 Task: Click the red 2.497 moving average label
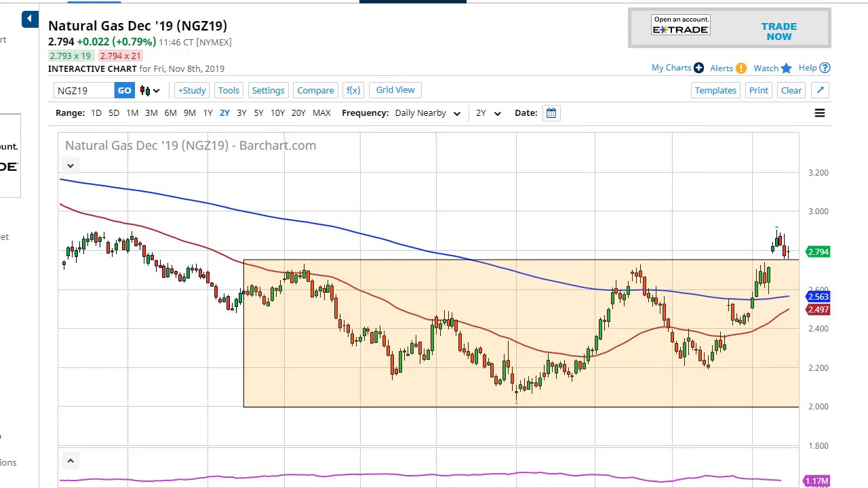[818, 310]
